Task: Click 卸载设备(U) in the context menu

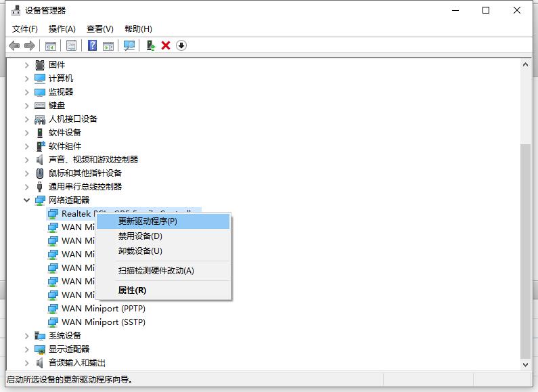Action: [140, 251]
